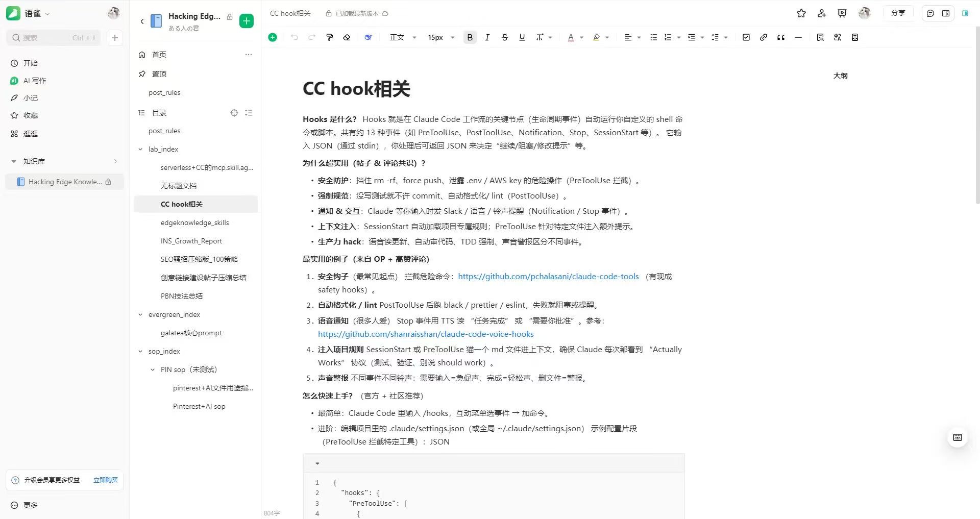Click green insert plus icon in toolbar
The height and width of the screenshot is (519, 980).
(273, 37)
